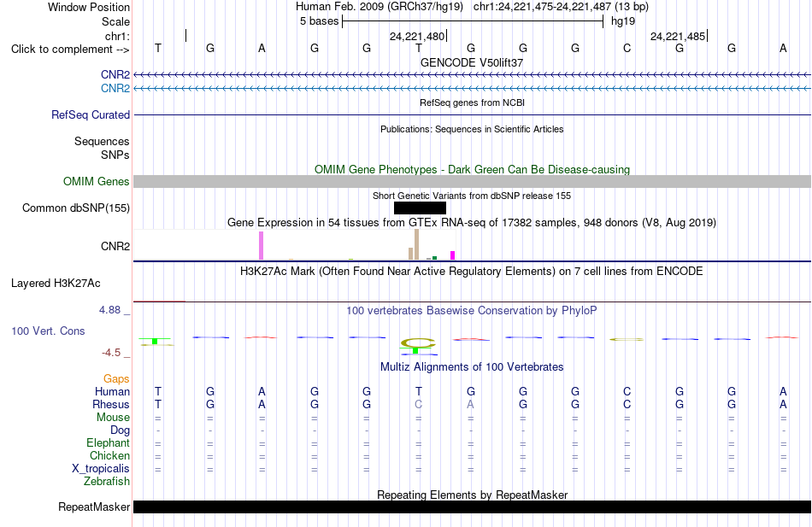This screenshot has height=527, width=812.
Task: Select the Chicken species label
Action: click(x=109, y=455)
